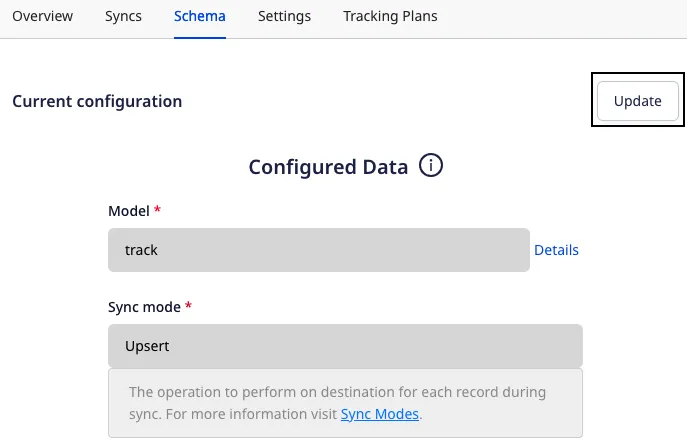Open the Tracking Plans tab
This screenshot has height=448, width=687.
point(390,16)
